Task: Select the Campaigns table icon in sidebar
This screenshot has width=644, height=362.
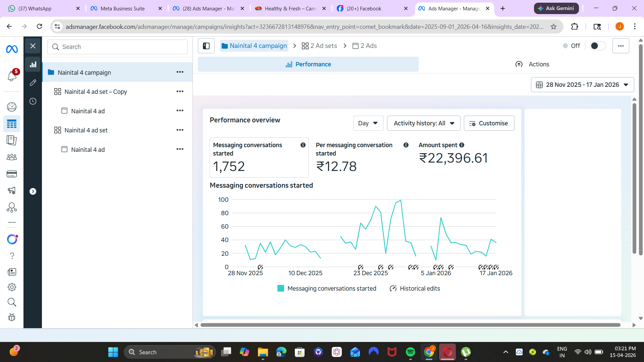Action: coord(12,124)
